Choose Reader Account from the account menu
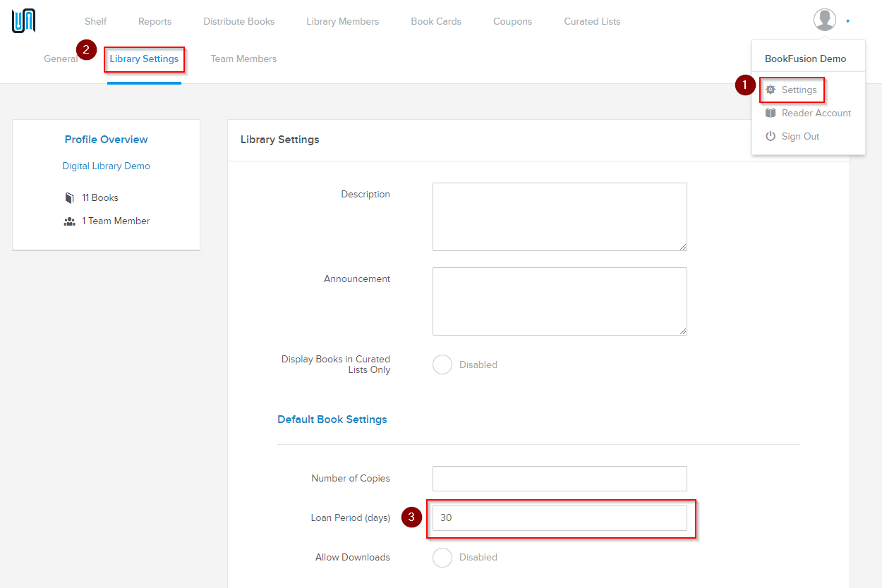Screen dimensions: 882x588 point(816,113)
